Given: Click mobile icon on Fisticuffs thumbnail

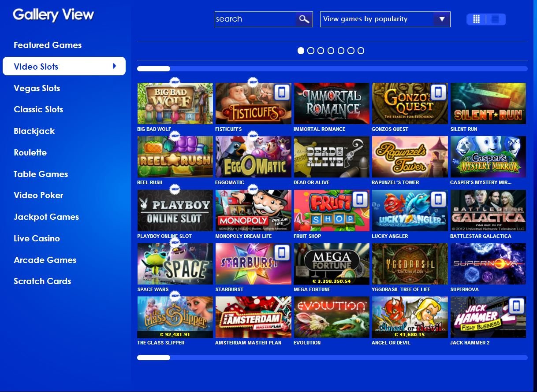Looking at the screenshot, I should point(282,93).
